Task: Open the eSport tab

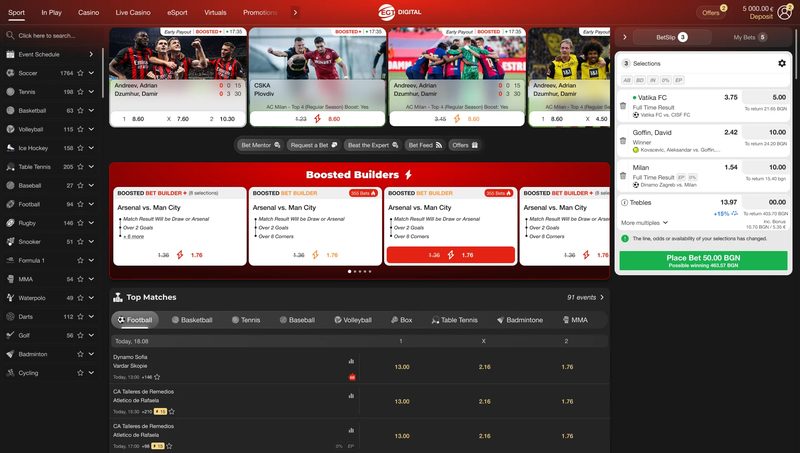Action: click(x=177, y=12)
